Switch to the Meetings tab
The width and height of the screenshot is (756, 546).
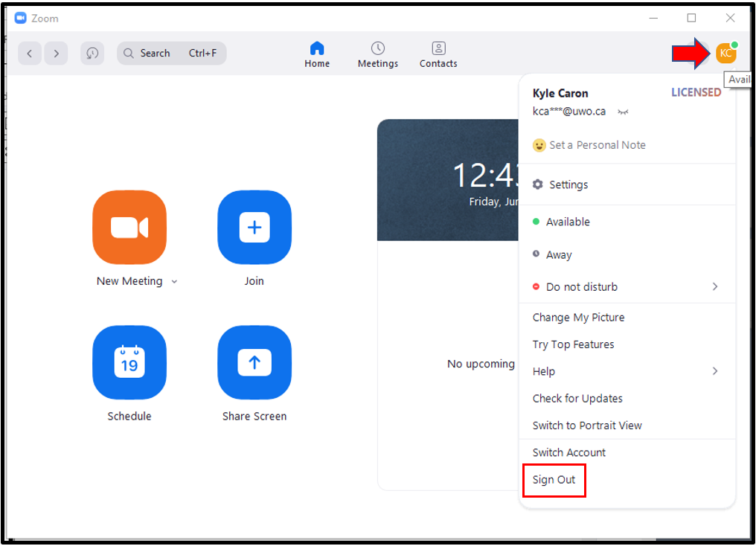[x=377, y=54]
